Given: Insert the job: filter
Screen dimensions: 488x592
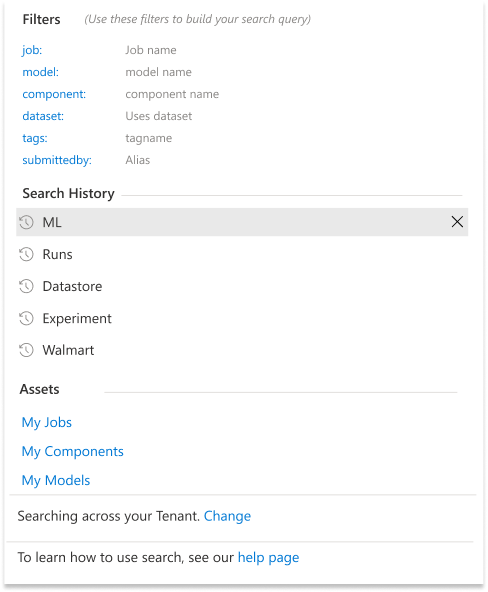Looking at the screenshot, I should pyautogui.click(x=32, y=50).
